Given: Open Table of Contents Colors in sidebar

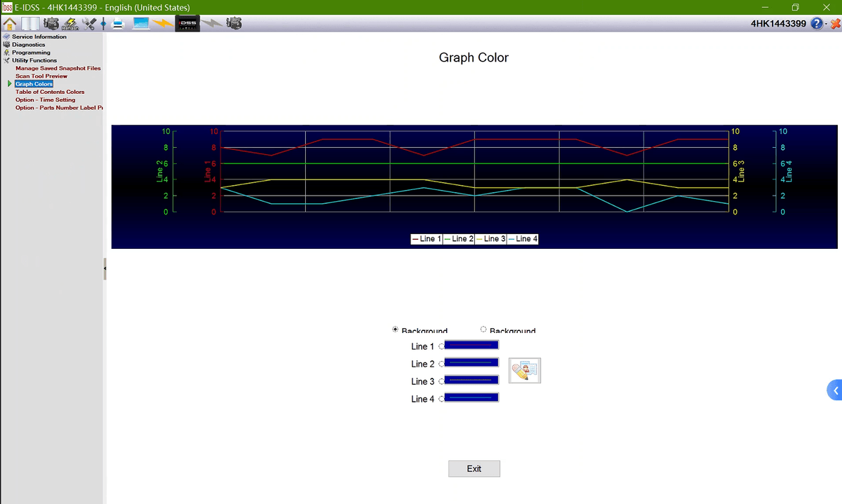Looking at the screenshot, I should coord(50,92).
